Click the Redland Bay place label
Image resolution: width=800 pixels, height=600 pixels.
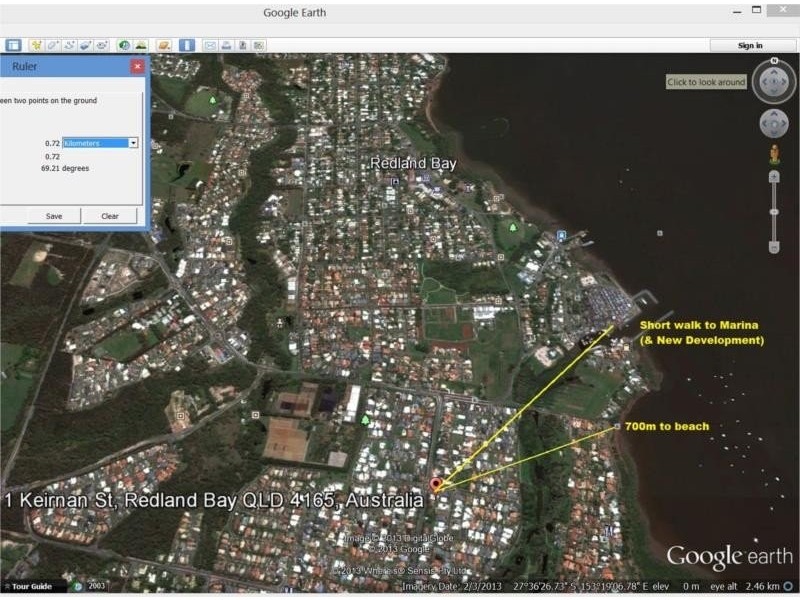click(x=413, y=163)
